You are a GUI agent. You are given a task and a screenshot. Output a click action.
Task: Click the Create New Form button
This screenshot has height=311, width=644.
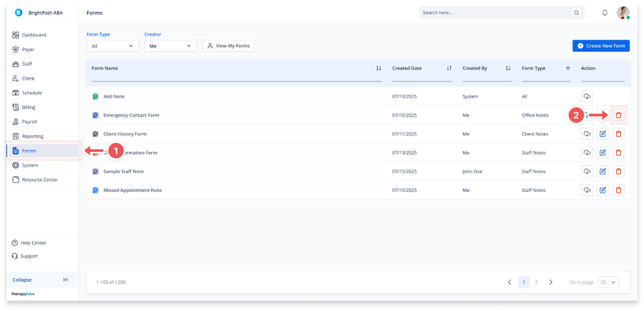pyautogui.click(x=601, y=46)
